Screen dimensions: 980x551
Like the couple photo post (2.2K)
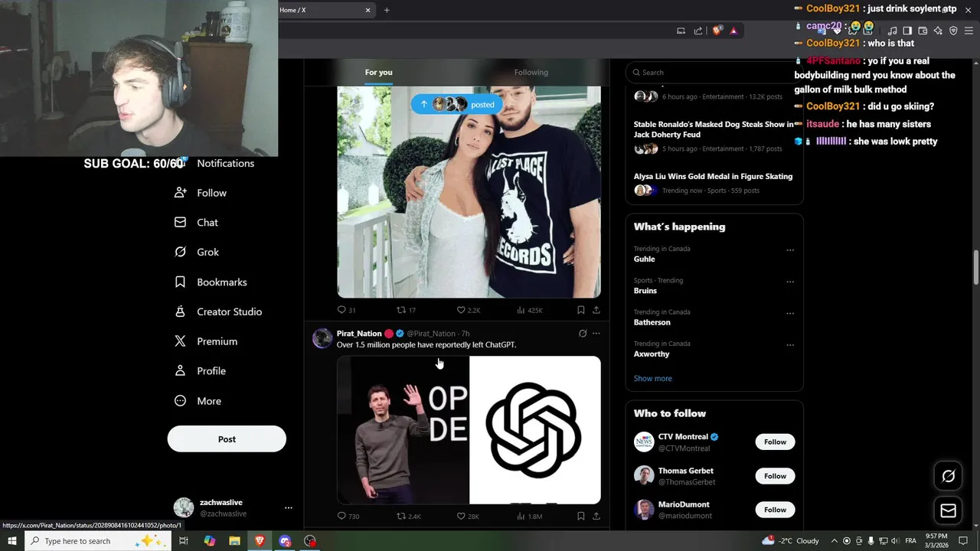[468, 310]
